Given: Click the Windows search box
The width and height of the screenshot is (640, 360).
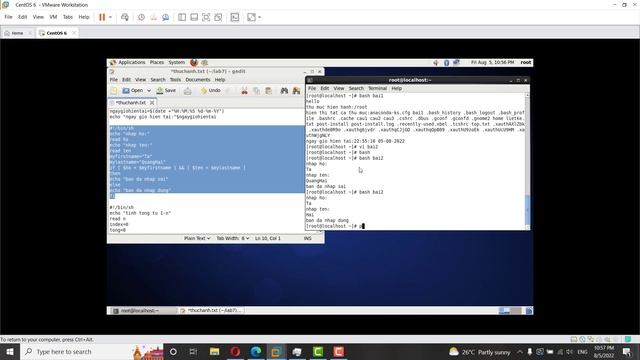Looking at the screenshot, I should [91, 351].
